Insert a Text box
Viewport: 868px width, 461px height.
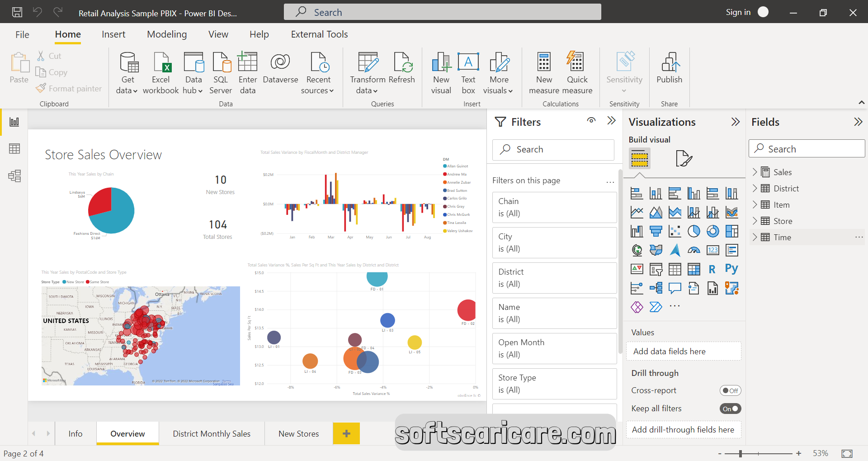[x=468, y=73]
